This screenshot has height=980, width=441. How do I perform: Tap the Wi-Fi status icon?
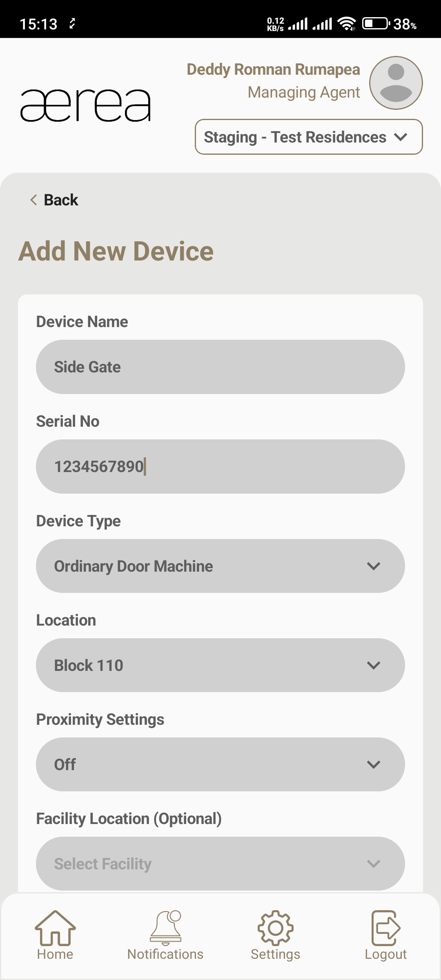[x=347, y=24]
